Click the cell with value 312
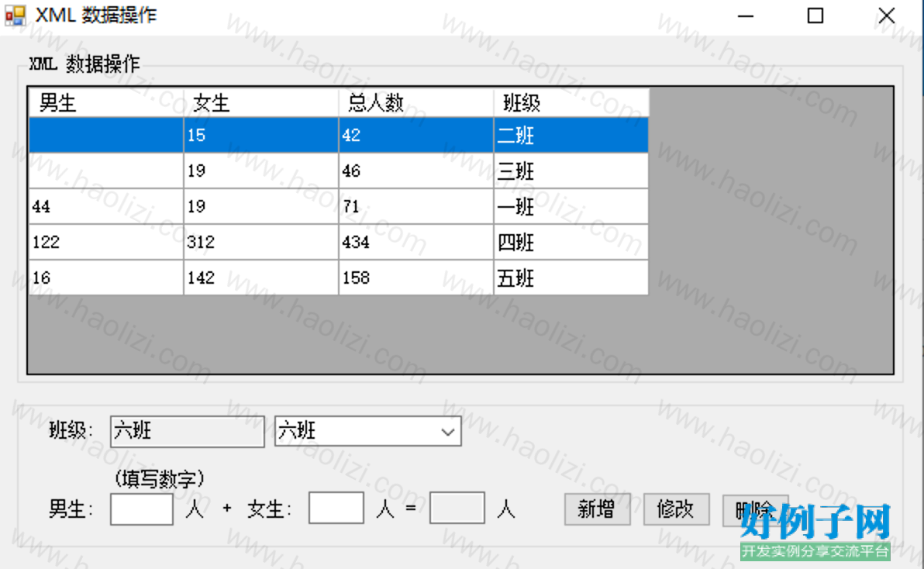This screenshot has width=924, height=569. pos(261,242)
